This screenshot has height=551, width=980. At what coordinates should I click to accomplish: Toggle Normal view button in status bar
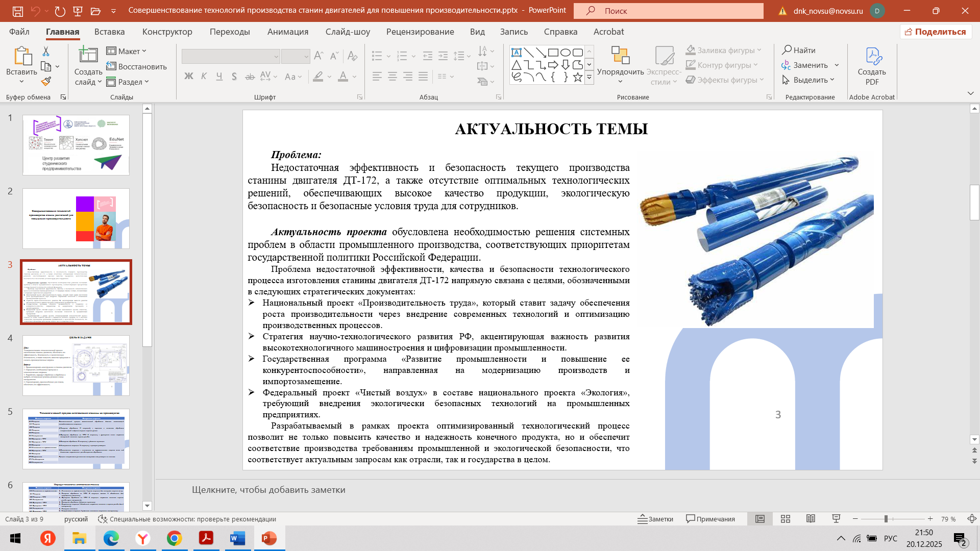760,519
